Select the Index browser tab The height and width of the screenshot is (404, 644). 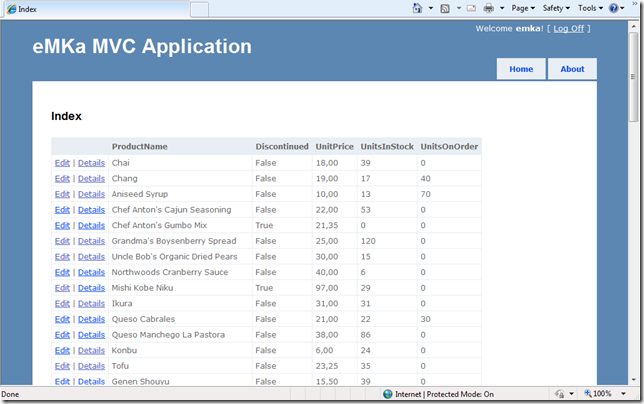click(97, 9)
